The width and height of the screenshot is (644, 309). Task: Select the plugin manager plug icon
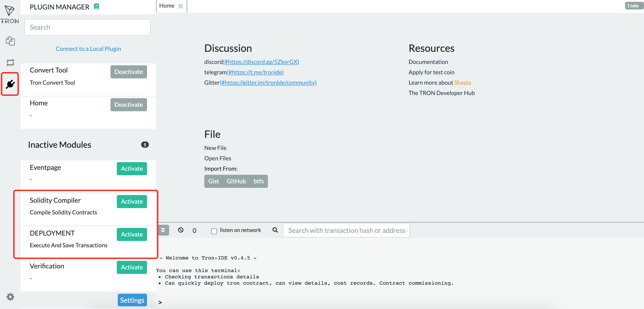[10, 84]
